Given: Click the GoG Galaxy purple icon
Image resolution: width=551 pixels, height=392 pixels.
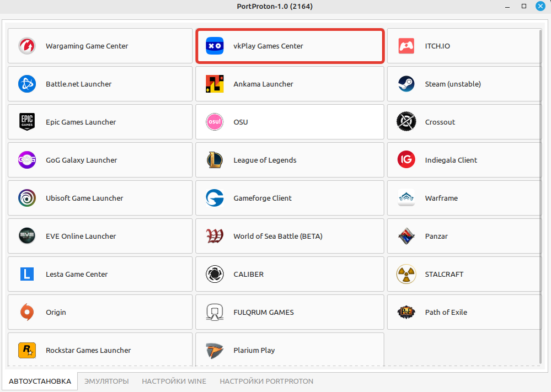Looking at the screenshot, I should [27, 160].
